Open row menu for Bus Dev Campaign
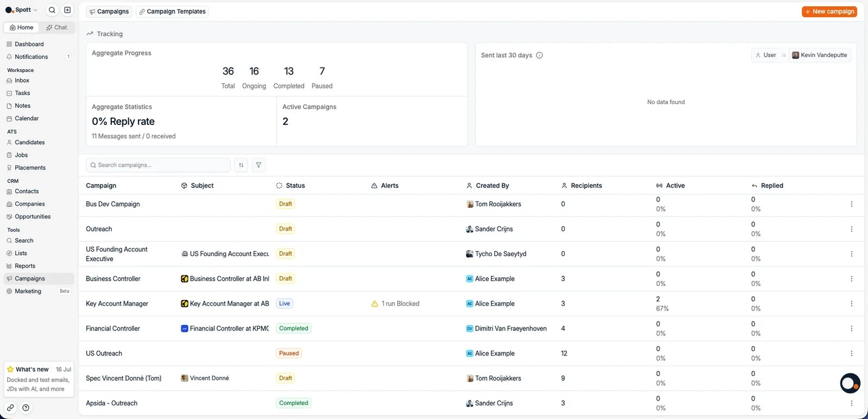The width and height of the screenshot is (868, 419). click(x=851, y=204)
